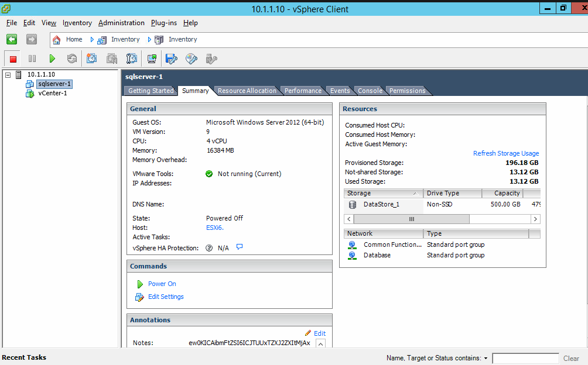Image resolution: width=588 pixels, height=365 pixels.
Task: Switch to the Getting Started tab
Action: click(x=151, y=91)
